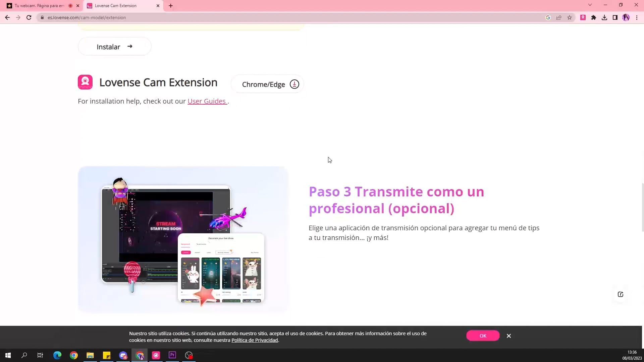The height and width of the screenshot is (362, 644).
Task: Open the active Chrome profile window in taskbar
Action: [x=140, y=355]
